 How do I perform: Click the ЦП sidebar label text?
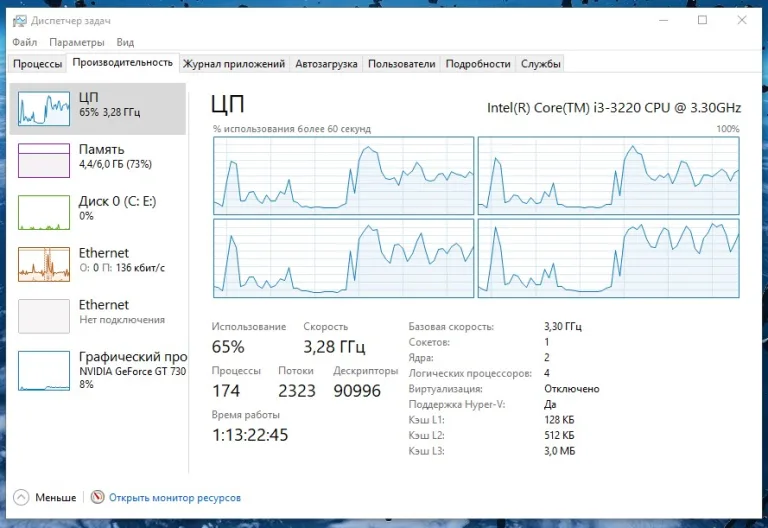pos(89,97)
